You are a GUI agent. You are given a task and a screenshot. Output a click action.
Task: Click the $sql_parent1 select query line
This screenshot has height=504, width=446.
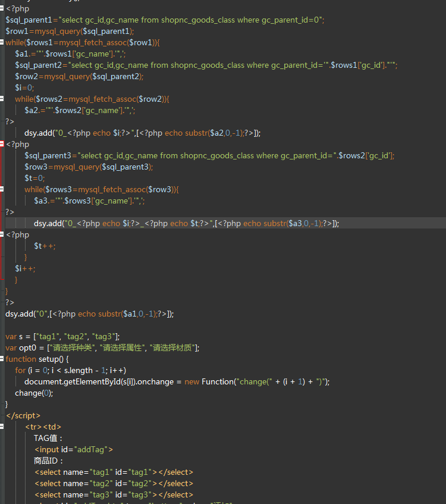[165, 20]
